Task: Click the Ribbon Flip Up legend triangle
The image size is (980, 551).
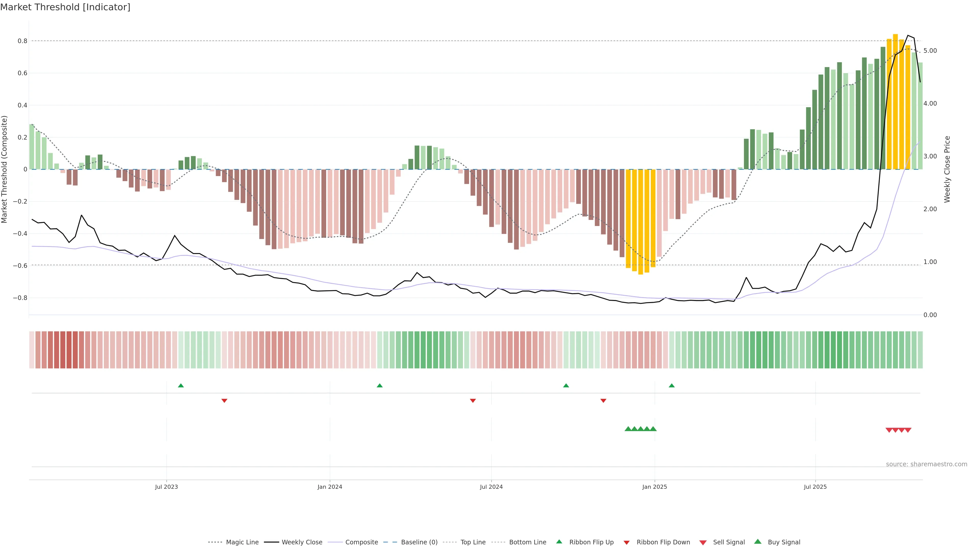Action: [x=559, y=542]
